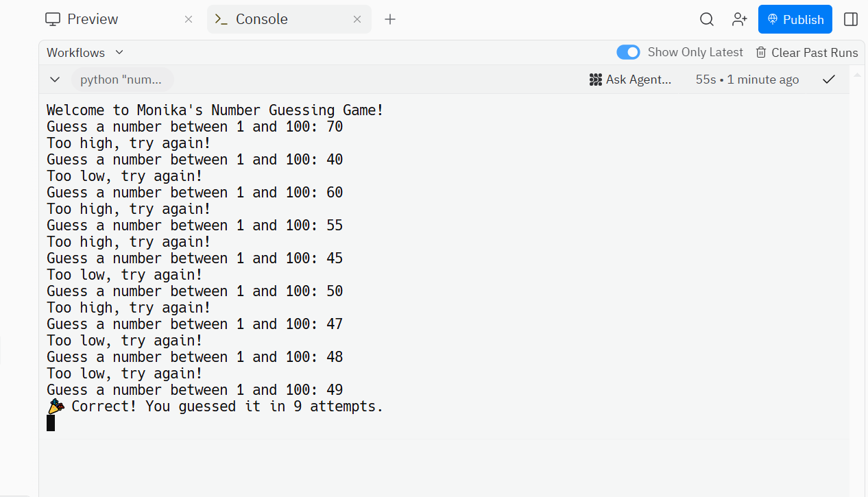The image size is (868, 497).
Task: Click the Publish button
Action: click(795, 19)
